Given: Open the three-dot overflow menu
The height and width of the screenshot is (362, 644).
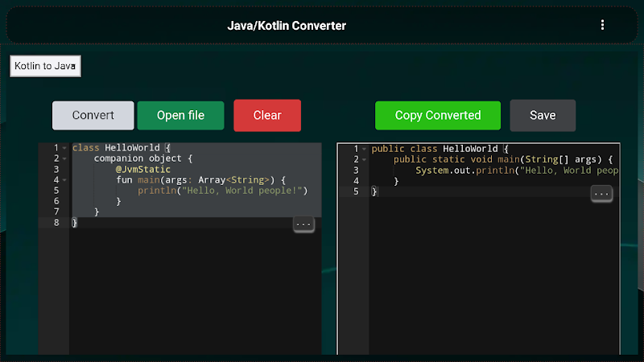Looking at the screenshot, I should pos(602,25).
